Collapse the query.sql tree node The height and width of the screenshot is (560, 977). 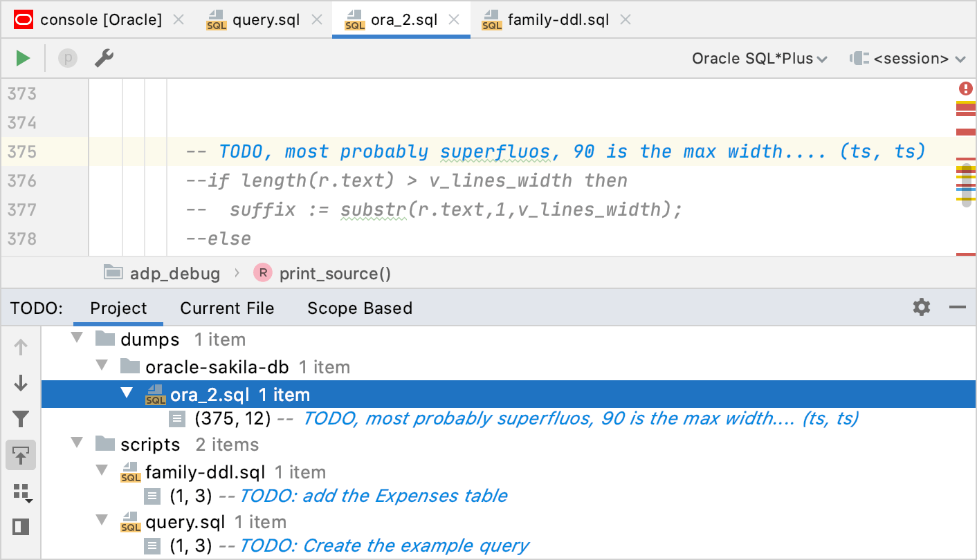coord(102,521)
